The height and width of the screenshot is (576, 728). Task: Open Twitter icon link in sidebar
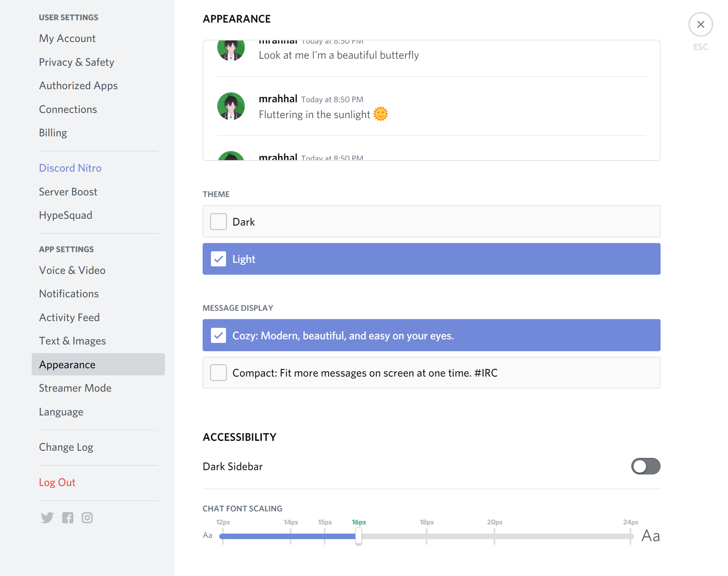click(x=47, y=518)
